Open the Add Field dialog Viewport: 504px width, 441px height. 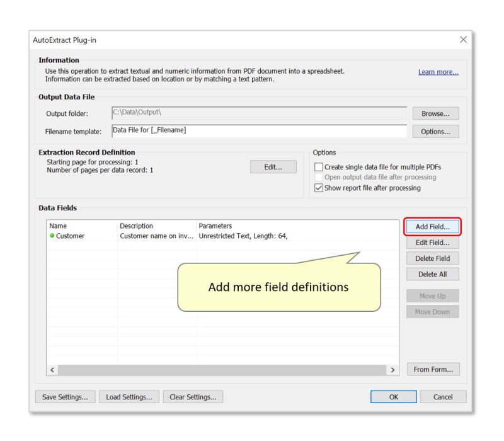click(x=433, y=227)
